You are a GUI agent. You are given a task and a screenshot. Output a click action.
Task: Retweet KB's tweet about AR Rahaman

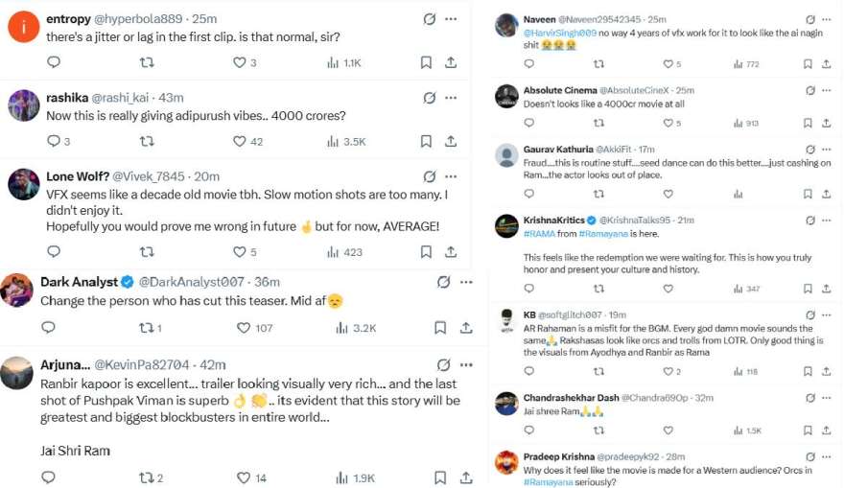point(598,372)
